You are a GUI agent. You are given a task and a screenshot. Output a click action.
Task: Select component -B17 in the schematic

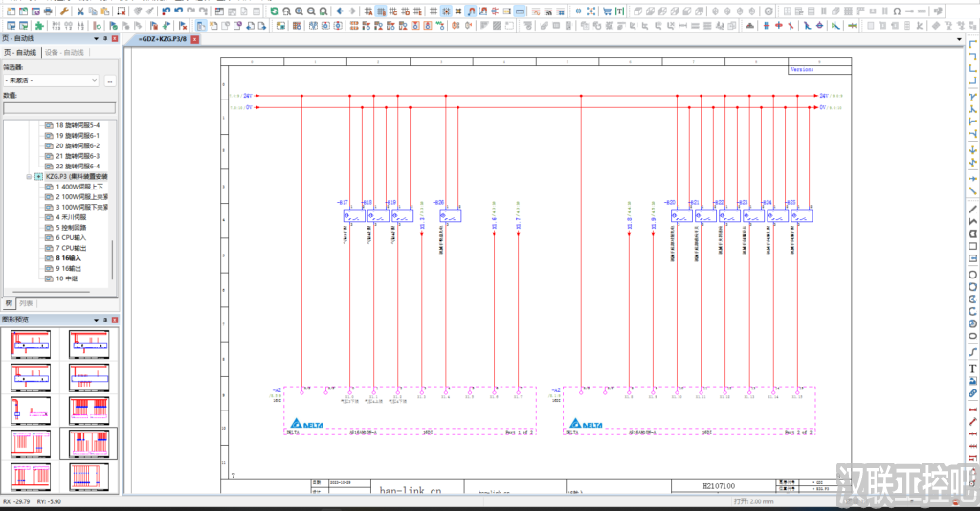click(x=354, y=216)
